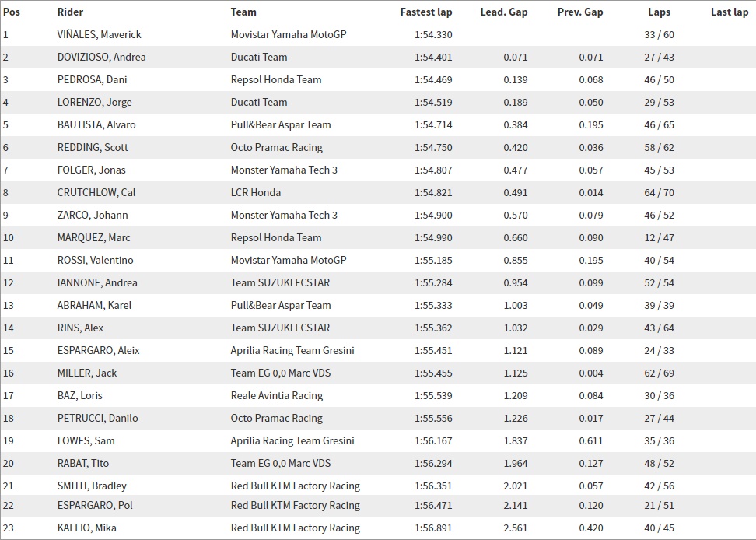Select DOVIZIOSO, Andrea row

point(378,57)
